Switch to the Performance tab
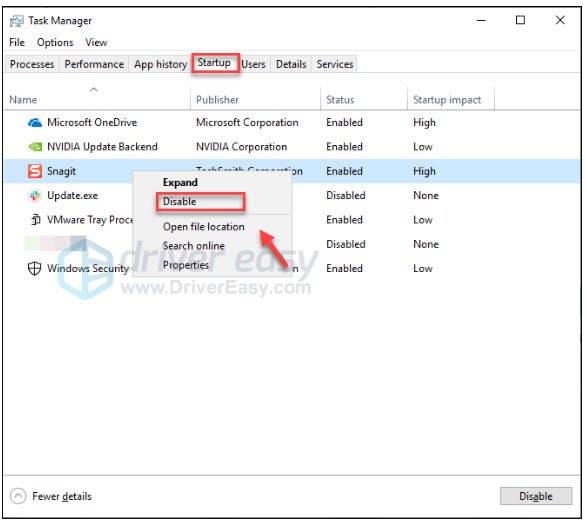This screenshot has width=586, height=522. coord(94,64)
